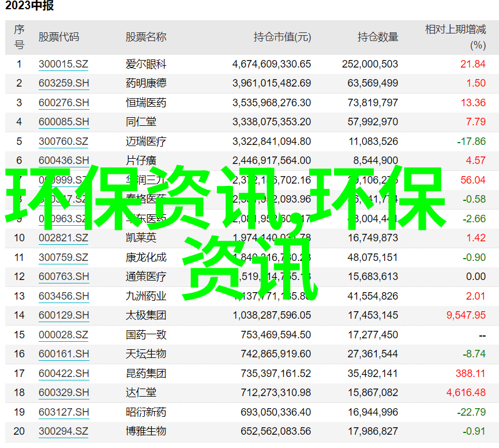Image resolution: width=499 pixels, height=448 pixels.
Task: Select the stock name 昭衍新药
Action: click(146, 412)
